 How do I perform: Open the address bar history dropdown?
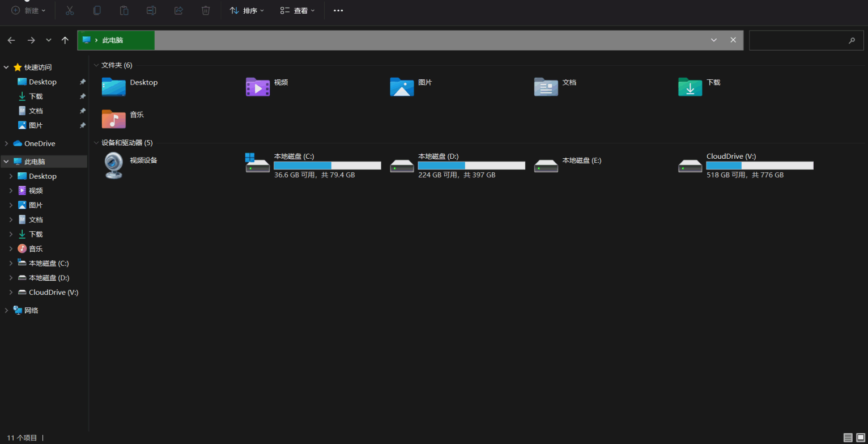714,40
